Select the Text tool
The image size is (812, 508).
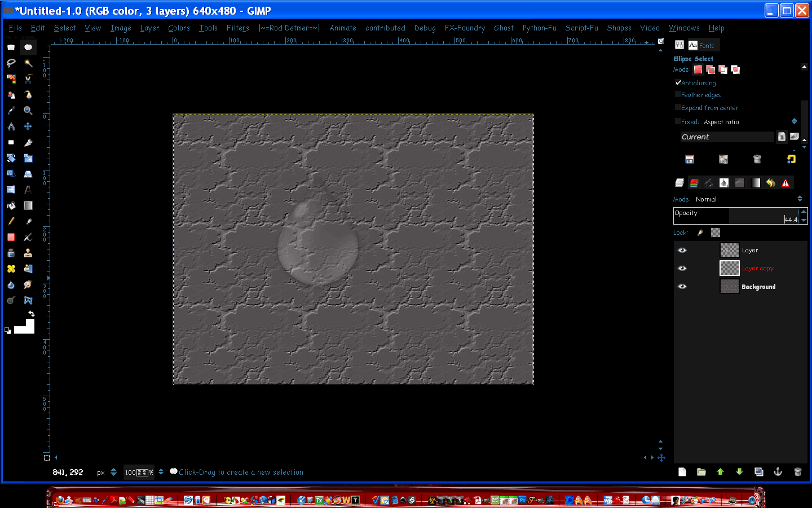click(28, 190)
